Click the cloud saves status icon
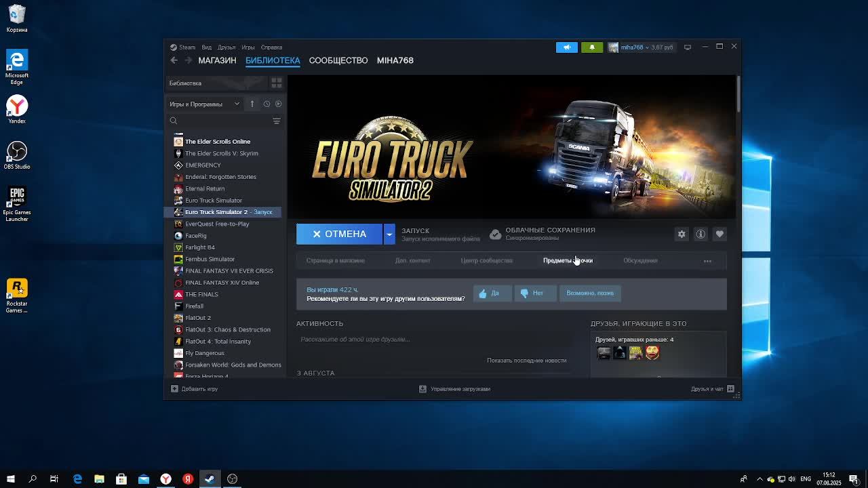The height and width of the screenshot is (488, 868). point(496,234)
